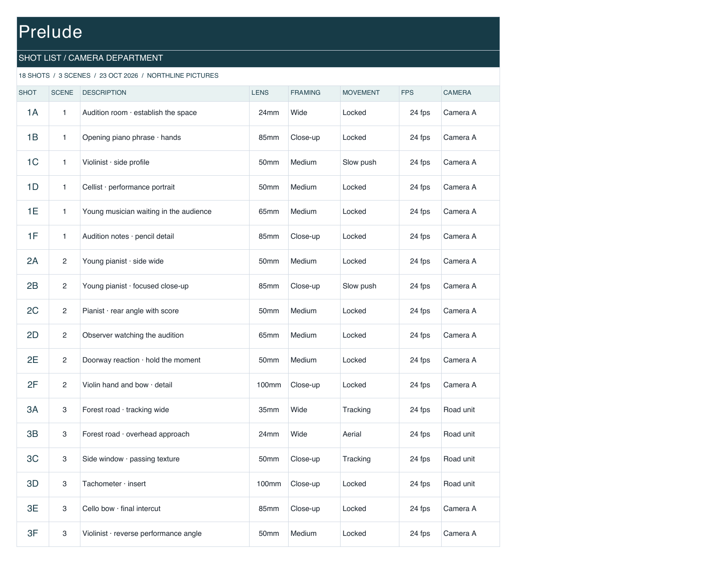Click 'Observer watching the audition' description
This screenshot has height=563, width=728.
133,335
